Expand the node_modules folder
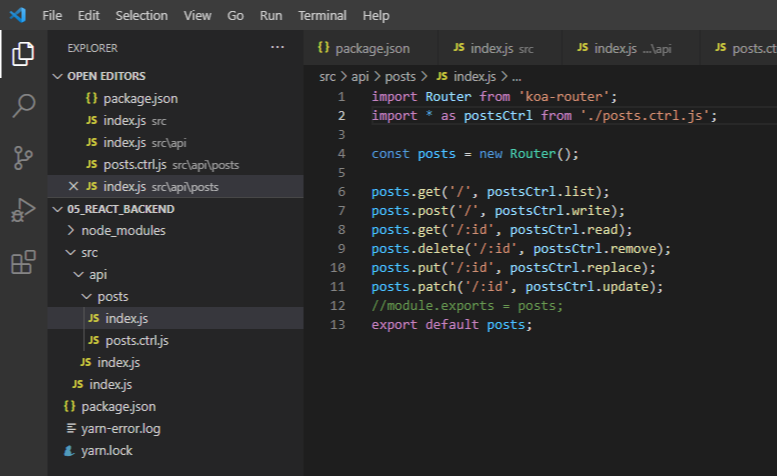The image size is (777, 476). click(x=175, y=230)
